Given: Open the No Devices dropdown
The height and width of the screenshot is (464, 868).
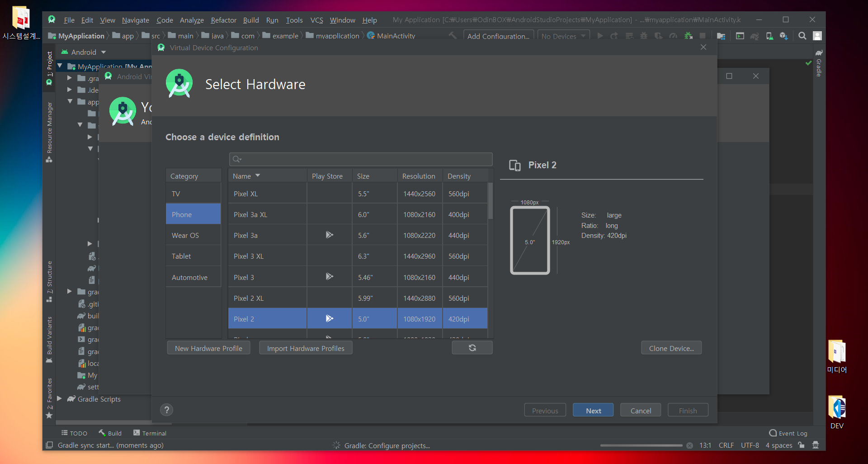Looking at the screenshot, I should (x=563, y=36).
